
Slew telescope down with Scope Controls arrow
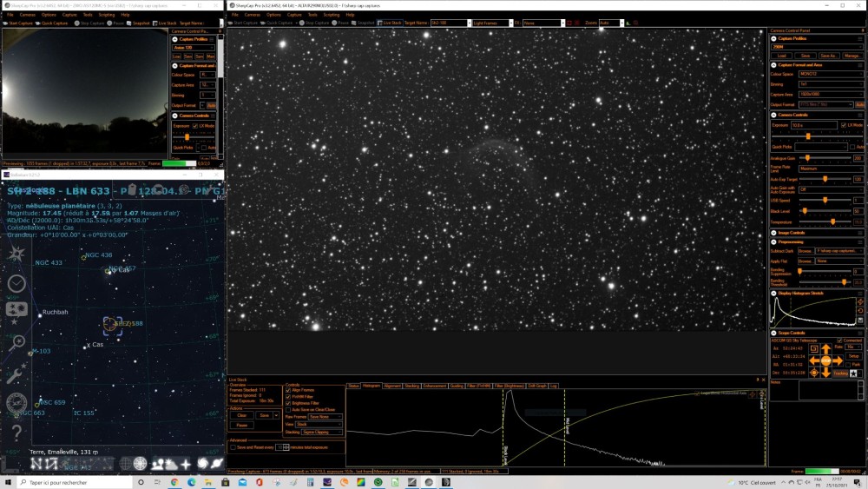(x=825, y=372)
